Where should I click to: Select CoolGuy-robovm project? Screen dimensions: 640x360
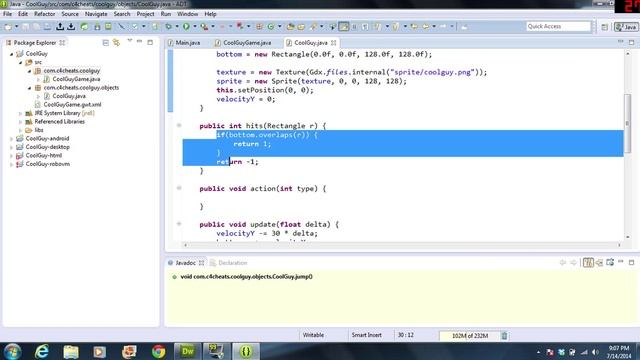(x=48, y=164)
